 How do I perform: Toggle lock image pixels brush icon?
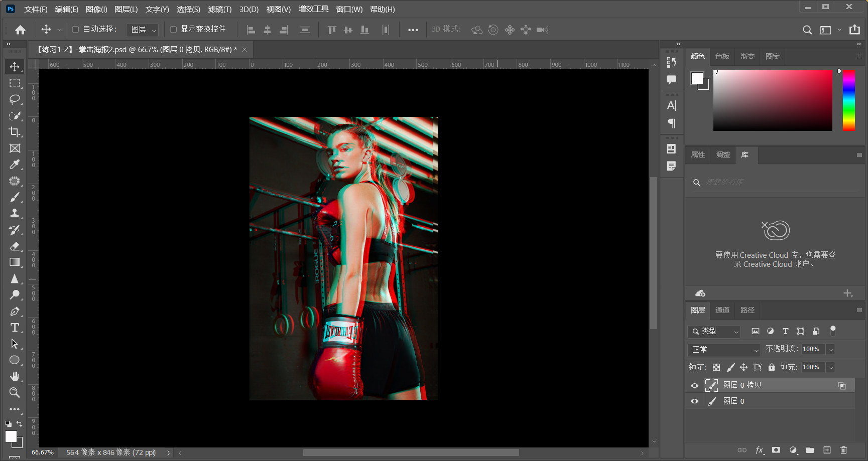(x=730, y=367)
